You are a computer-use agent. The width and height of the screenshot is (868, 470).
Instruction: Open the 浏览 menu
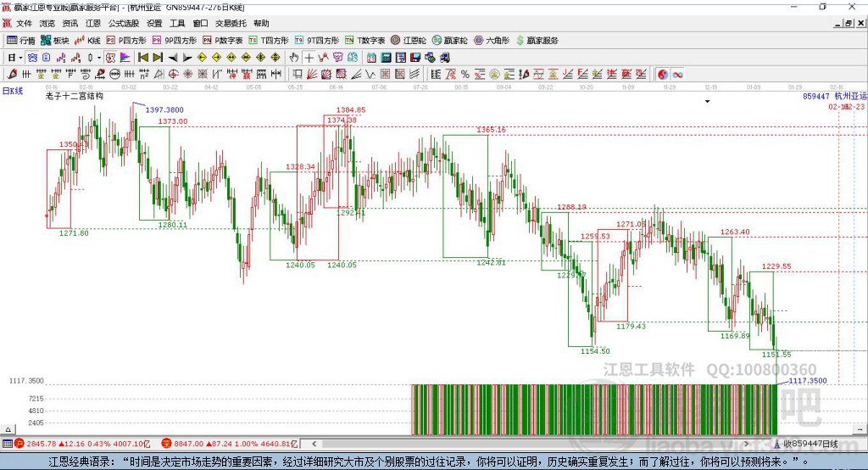click(47, 23)
